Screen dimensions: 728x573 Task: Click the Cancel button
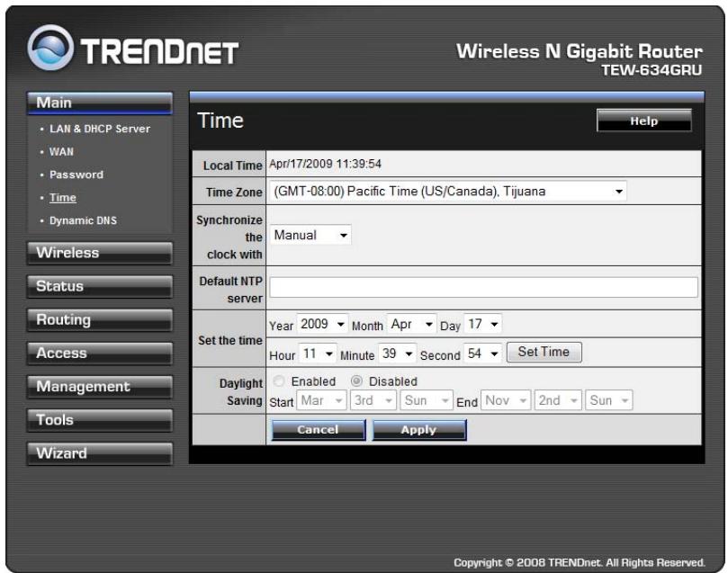[318, 430]
